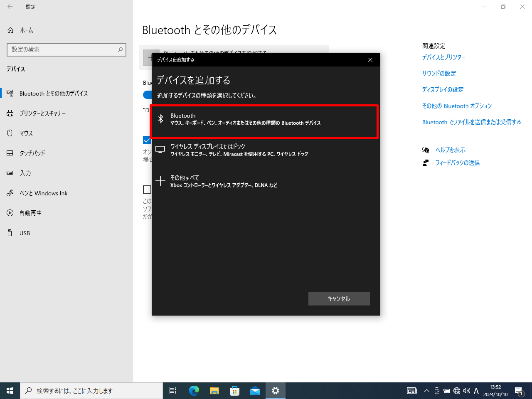The height and width of the screenshot is (399, 532).
Task: Open マウス settings page
Action: coord(66,133)
